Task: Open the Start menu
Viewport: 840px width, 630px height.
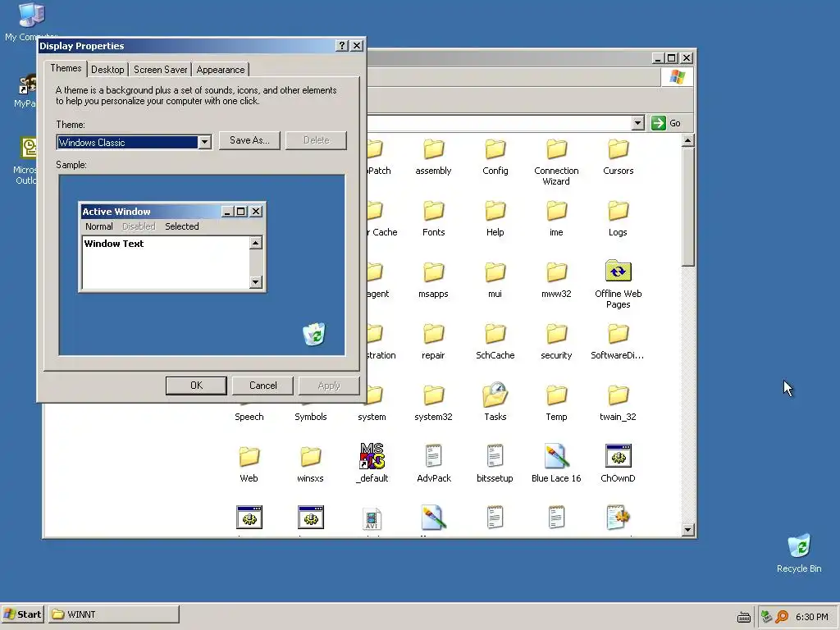Action: pos(22,614)
